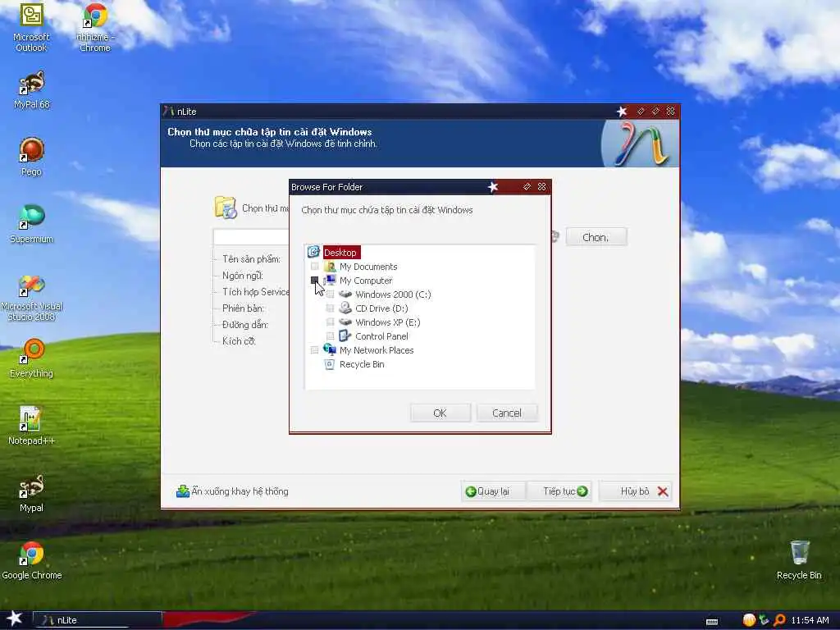
Task: Click the nLite path input field
Action: tap(251, 237)
